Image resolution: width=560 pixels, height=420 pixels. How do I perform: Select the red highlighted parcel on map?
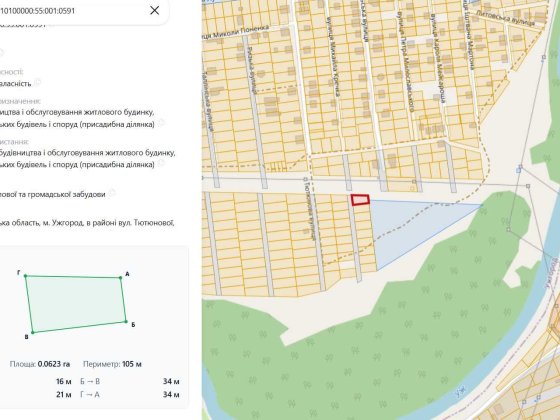(360, 200)
